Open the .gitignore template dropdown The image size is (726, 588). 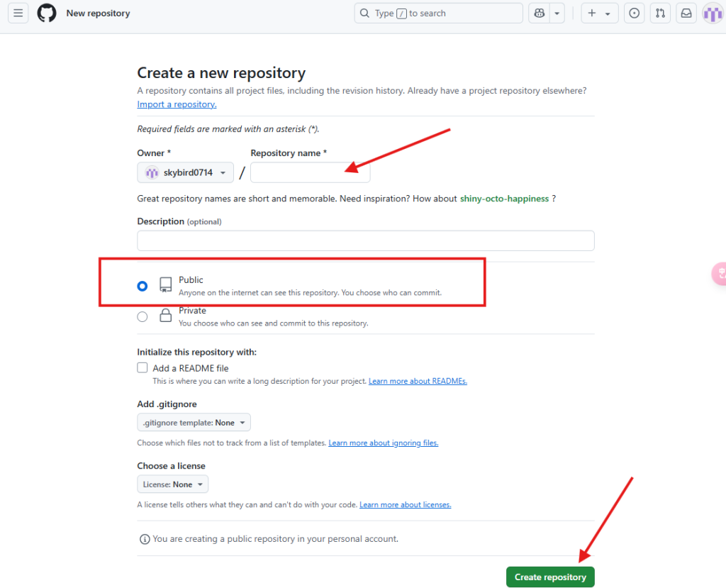coord(194,423)
